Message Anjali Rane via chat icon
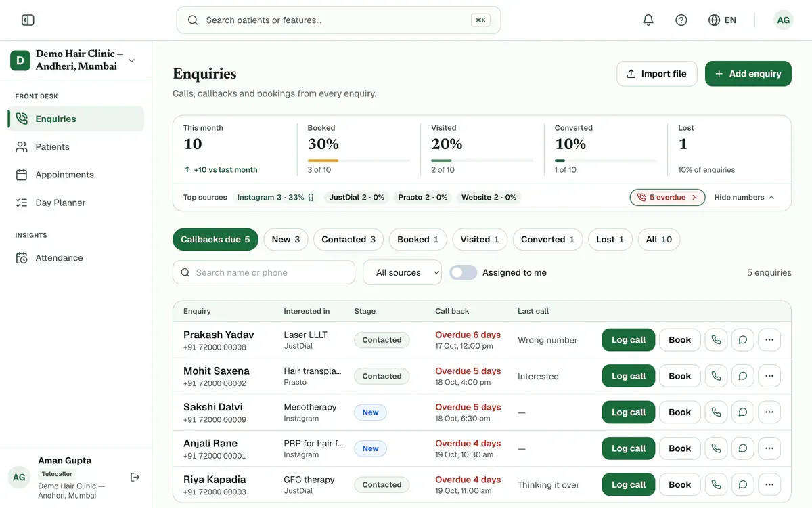Viewport: 812px width, 508px height. click(x=743, y=448)
